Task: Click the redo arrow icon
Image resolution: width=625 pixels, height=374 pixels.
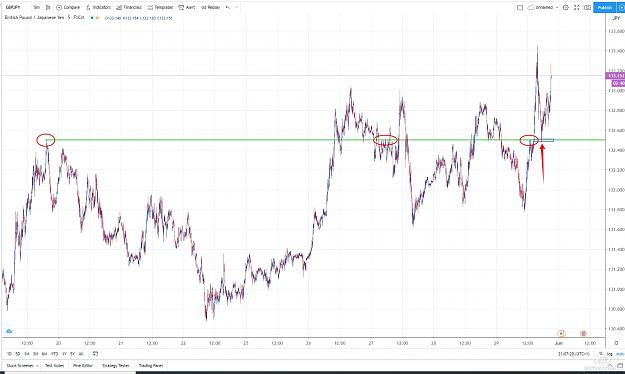Action: pos(236,7)
